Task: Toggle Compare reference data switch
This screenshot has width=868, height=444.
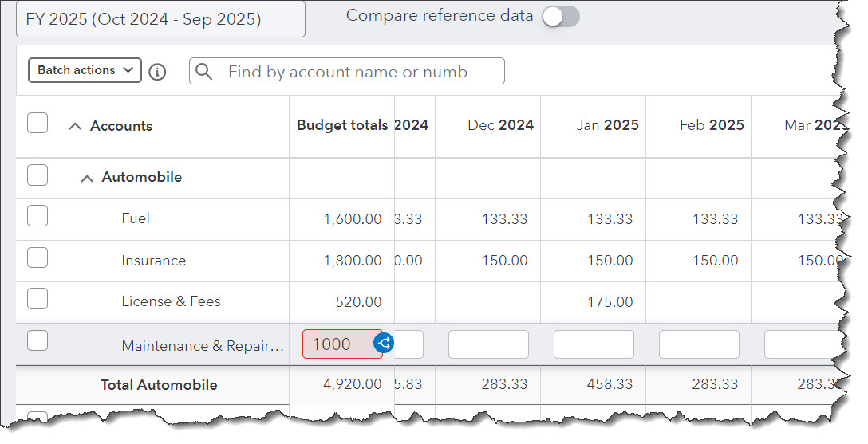Action: pos(560,16)
